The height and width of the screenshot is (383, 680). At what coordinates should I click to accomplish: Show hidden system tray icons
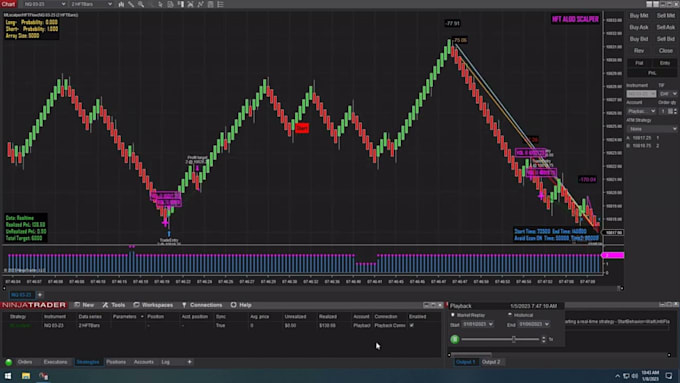[617, 376]
